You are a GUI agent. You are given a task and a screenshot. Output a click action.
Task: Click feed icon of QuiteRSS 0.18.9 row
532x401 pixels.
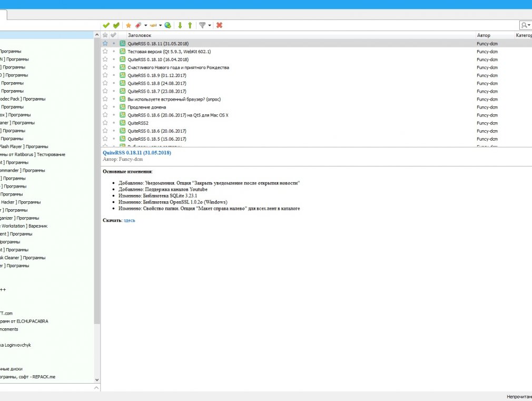123,75
